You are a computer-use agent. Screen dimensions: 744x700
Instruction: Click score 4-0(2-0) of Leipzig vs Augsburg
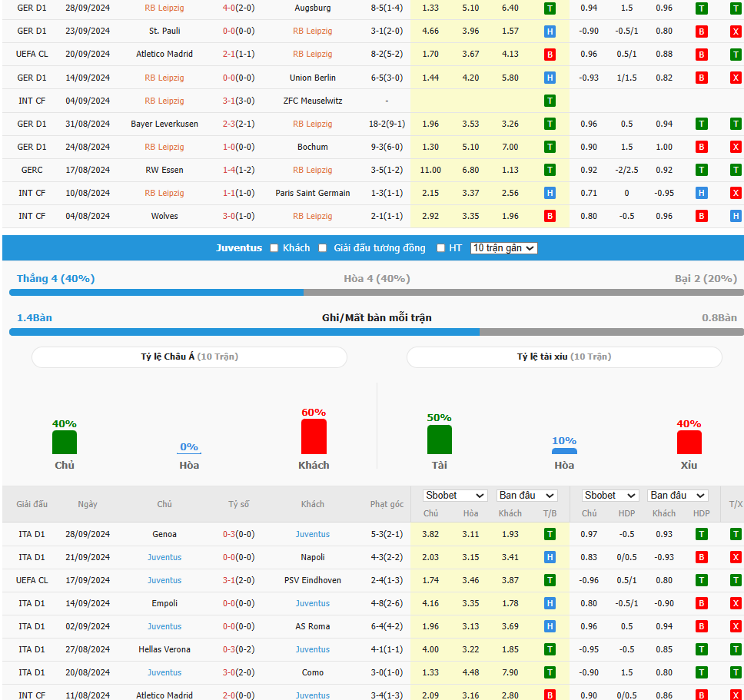pos(239,8)
